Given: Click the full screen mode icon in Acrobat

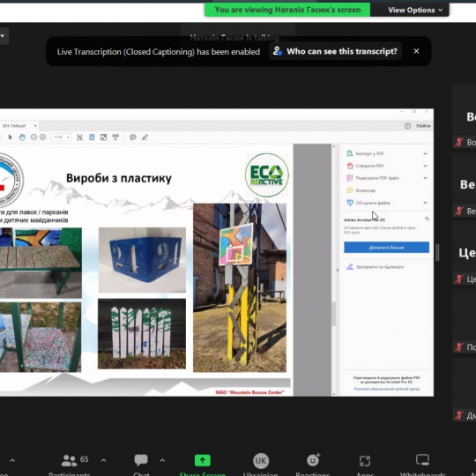Looking at the screenshot, I should pos(103,138).
